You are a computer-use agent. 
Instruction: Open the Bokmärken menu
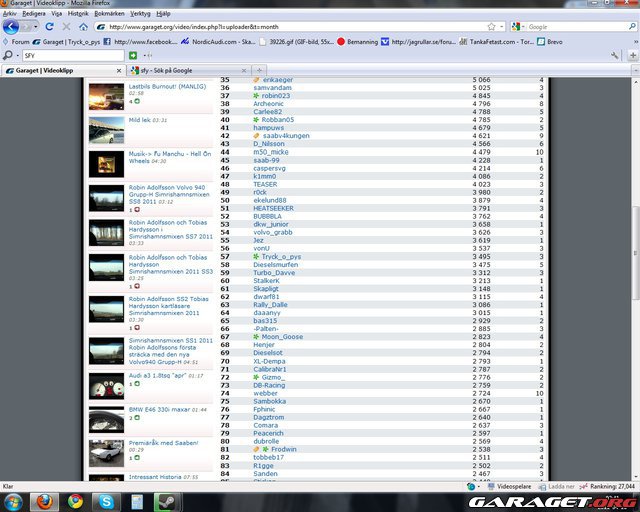point(109,14)
